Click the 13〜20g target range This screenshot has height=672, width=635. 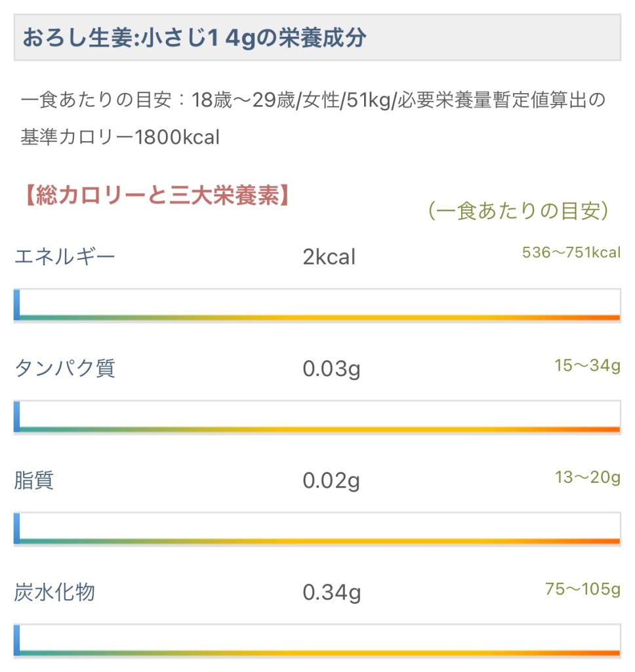pyautogui.click(x=587, y=477)
